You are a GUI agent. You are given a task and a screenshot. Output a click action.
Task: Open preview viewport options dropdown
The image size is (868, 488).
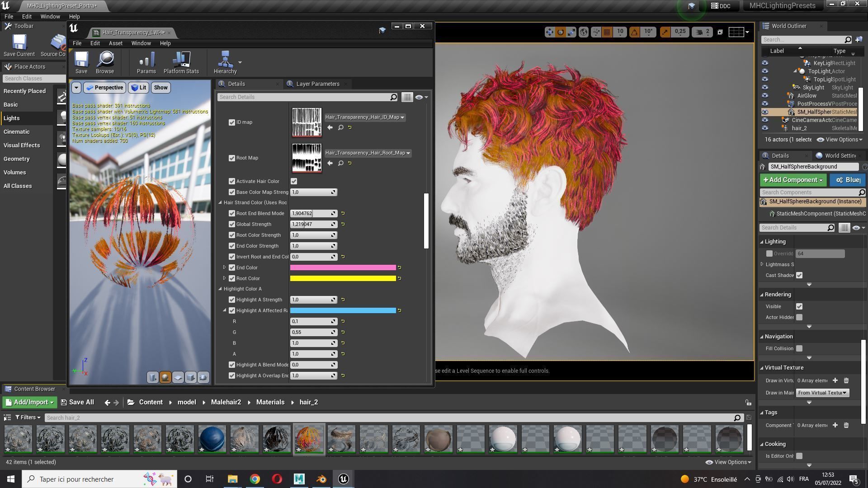tap(76, 88)
